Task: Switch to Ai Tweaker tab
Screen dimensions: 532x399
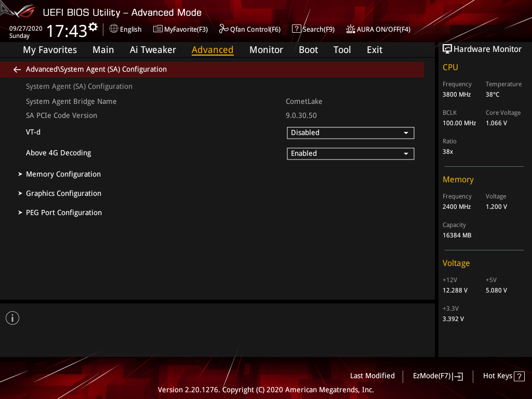Action: click(153, 50)
